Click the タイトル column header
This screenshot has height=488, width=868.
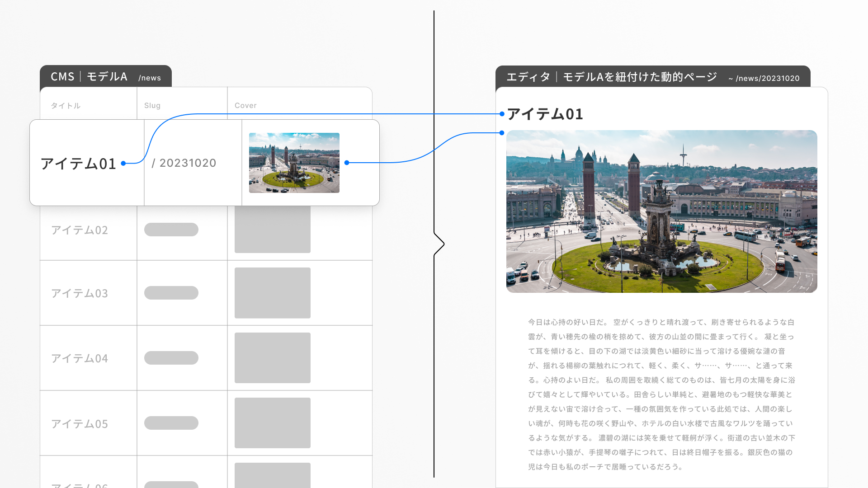(x=66, y=105)
